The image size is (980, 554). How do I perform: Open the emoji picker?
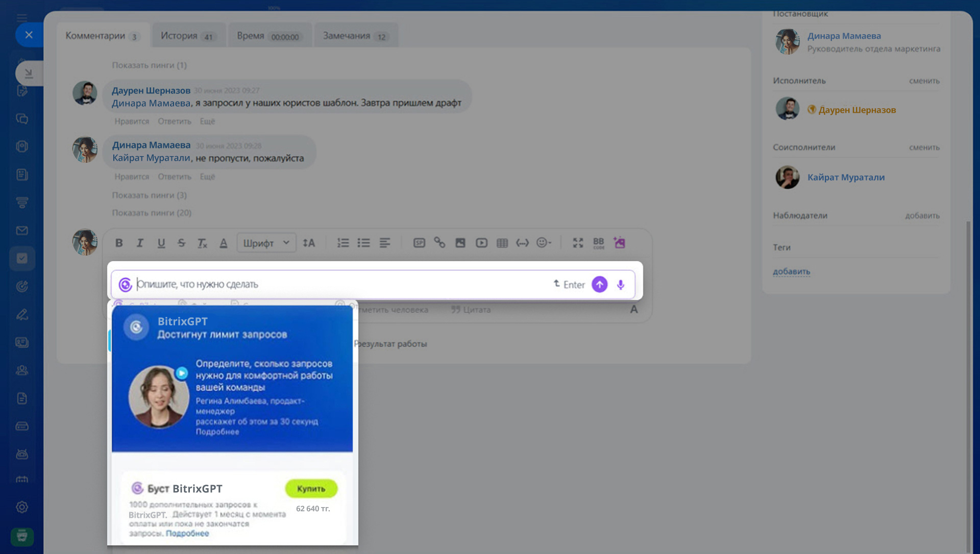[x=543, y=243]
